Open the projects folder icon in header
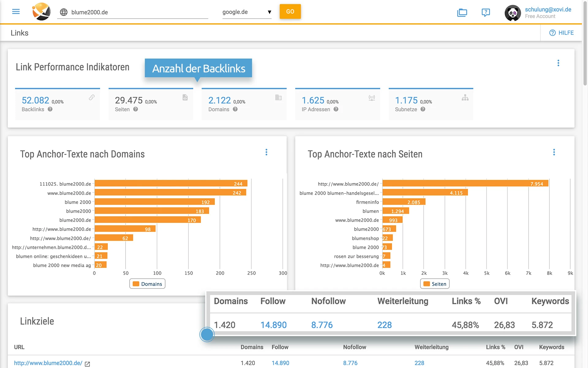Viewport: 588px width, 368px height. pos(462,13)
